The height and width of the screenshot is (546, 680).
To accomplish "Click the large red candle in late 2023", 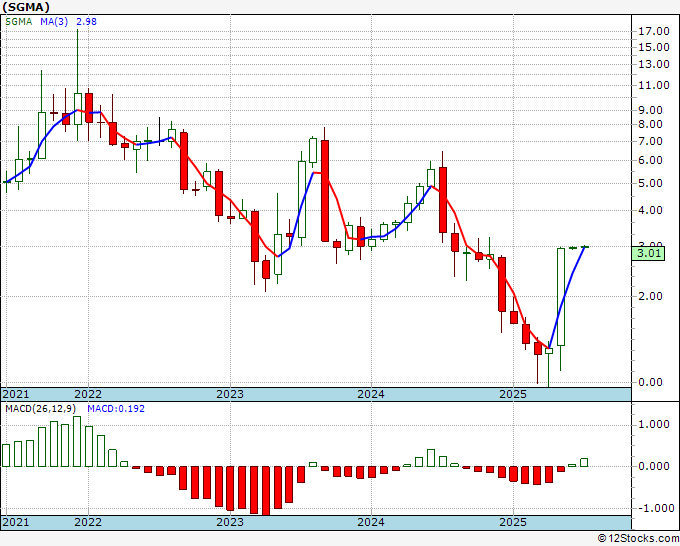I will click(325, 191).
